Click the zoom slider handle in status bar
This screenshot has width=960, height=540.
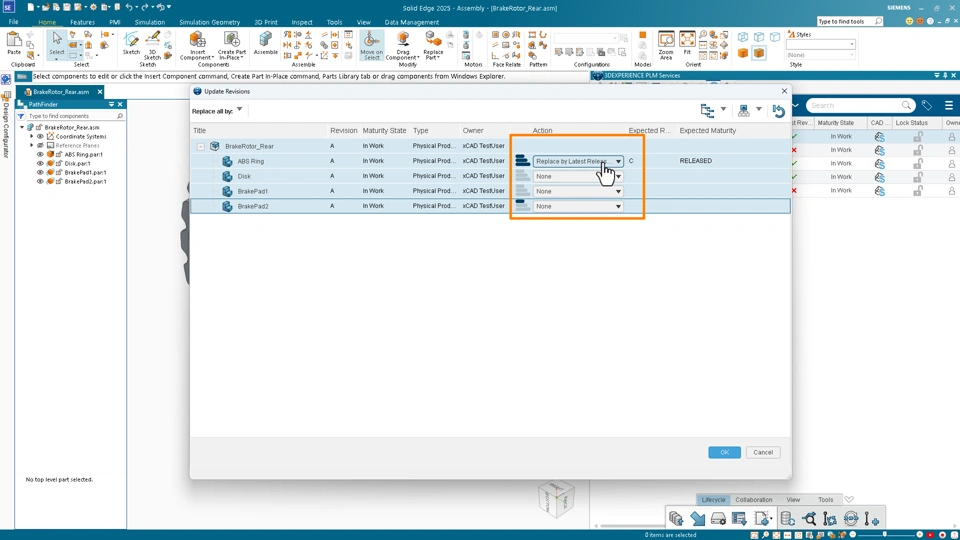pyautogui.click(x=885, y=534)
